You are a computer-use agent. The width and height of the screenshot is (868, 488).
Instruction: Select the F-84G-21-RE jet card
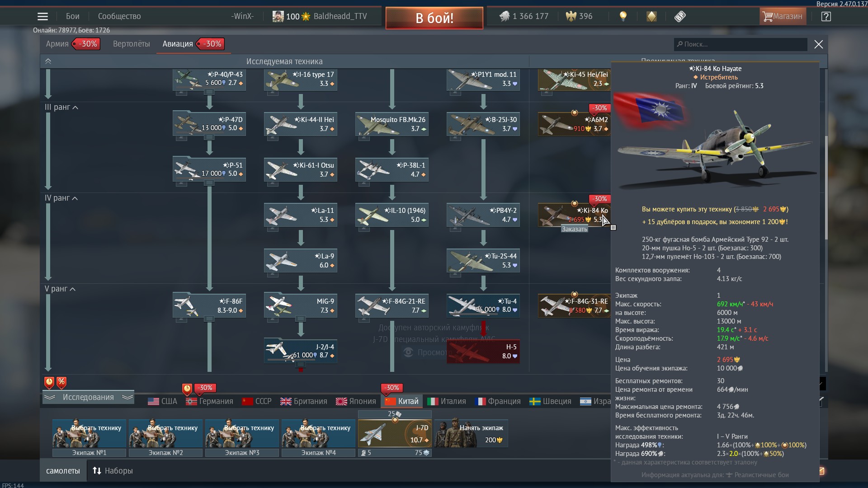coord(392,305)
